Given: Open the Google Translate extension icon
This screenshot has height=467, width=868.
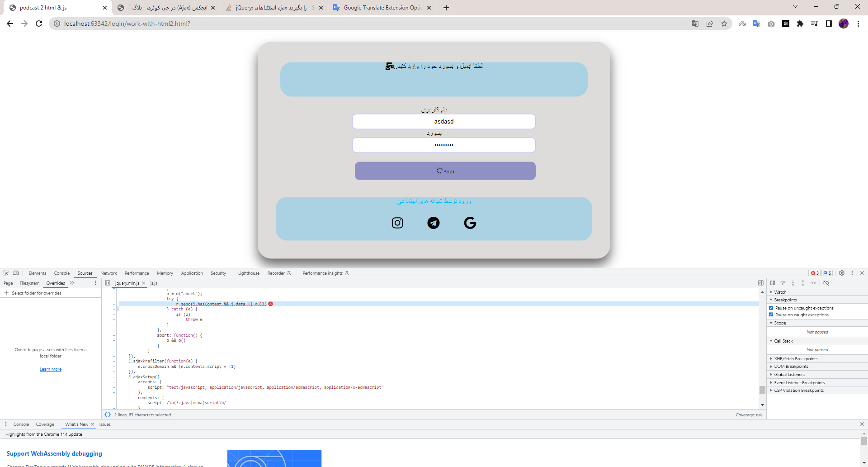Looking at the screenshot, I should tap(756, 24).
